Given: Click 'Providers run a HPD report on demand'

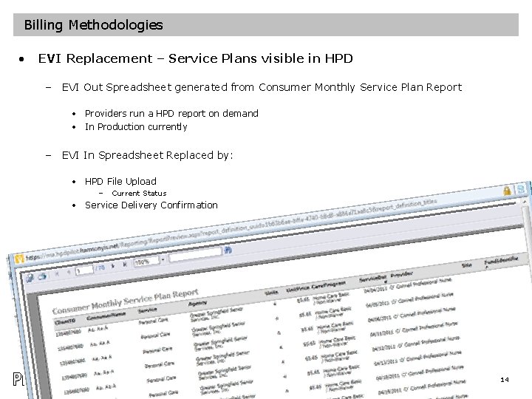Looking at the screenshot, I should click(171, 113).
